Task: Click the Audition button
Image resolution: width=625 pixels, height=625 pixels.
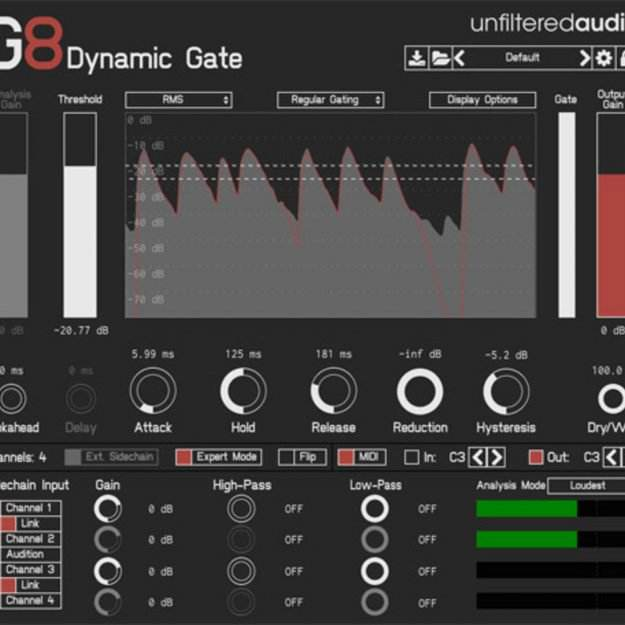Action: [30, 554]
